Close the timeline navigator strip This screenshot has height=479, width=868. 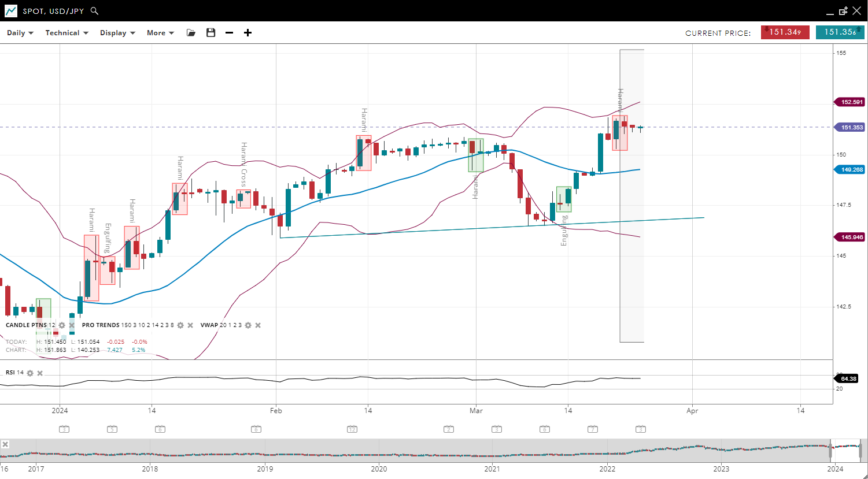point(5,444)
